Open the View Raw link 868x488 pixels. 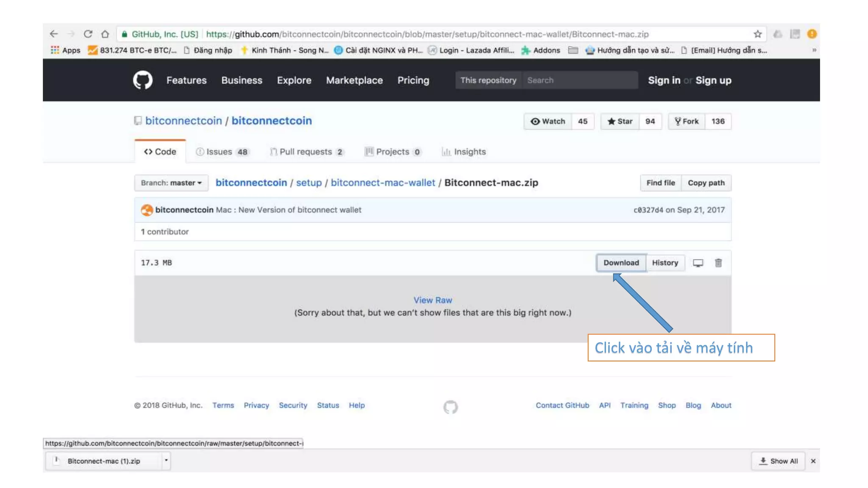click(x=433, y=300)
